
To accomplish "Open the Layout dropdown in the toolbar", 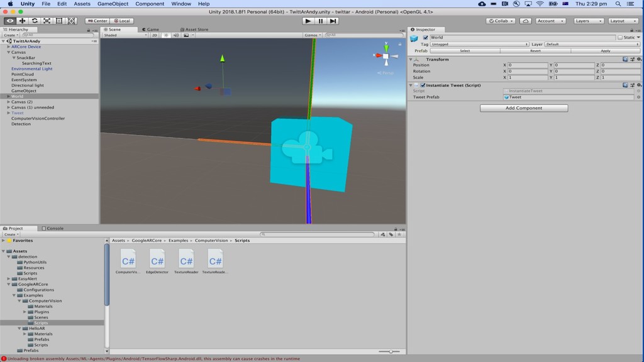I will coord(623,21).
